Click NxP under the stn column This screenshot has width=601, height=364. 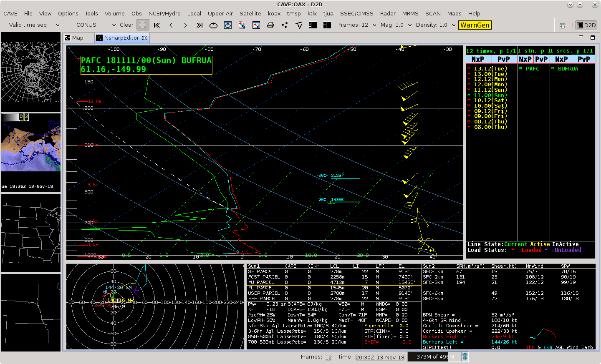tap(525, 59)
